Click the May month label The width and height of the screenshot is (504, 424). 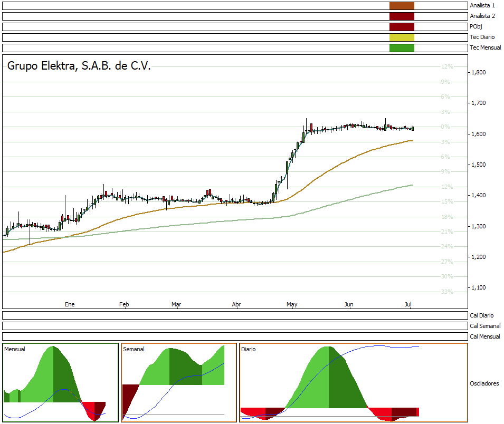(x=292, y=304)
